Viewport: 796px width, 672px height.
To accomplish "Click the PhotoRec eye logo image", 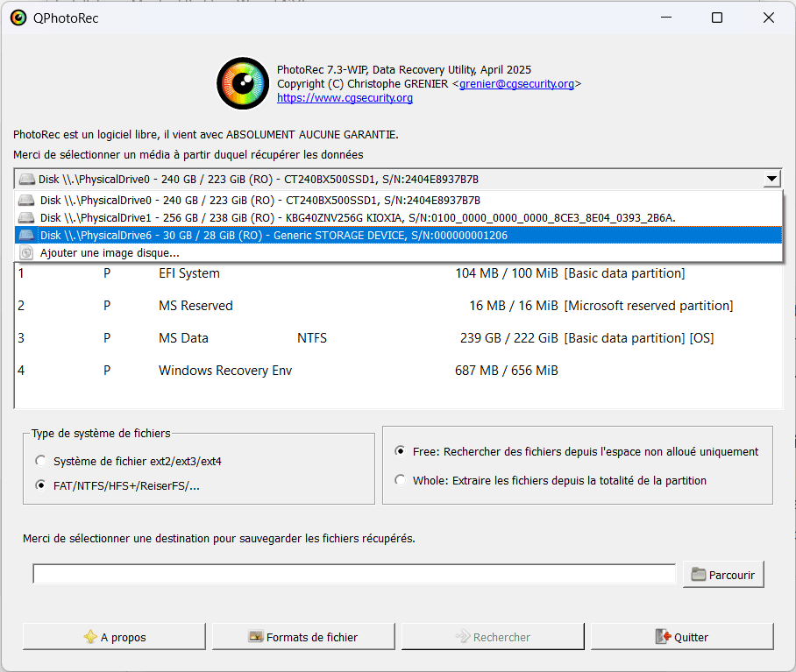I will coord(243,83).
